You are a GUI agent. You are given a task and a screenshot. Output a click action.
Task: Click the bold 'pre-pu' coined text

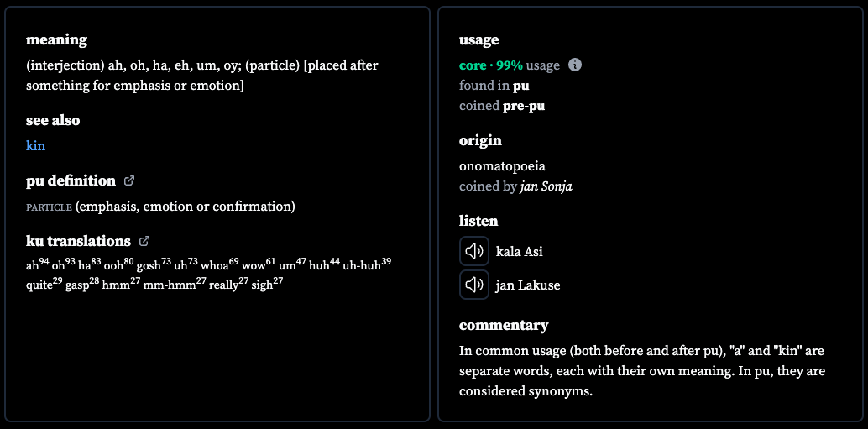pos(524,106)
